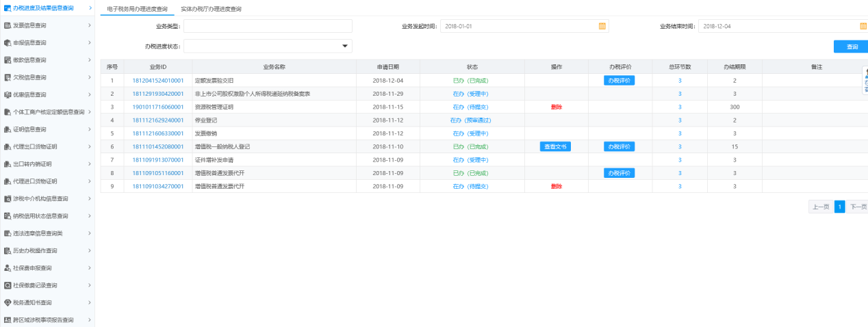Click the icon beside 证明信息查询
The image size is (868, 327).
click(x=8, y=129)
